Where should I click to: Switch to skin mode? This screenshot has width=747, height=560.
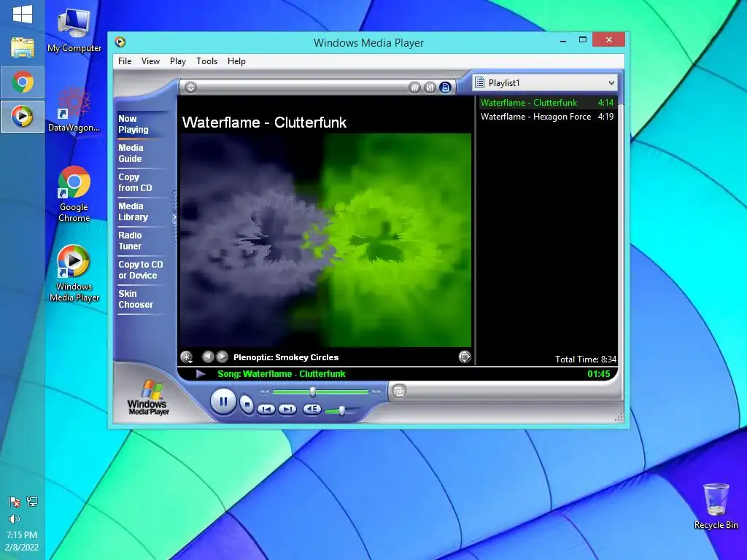(399, 392)
